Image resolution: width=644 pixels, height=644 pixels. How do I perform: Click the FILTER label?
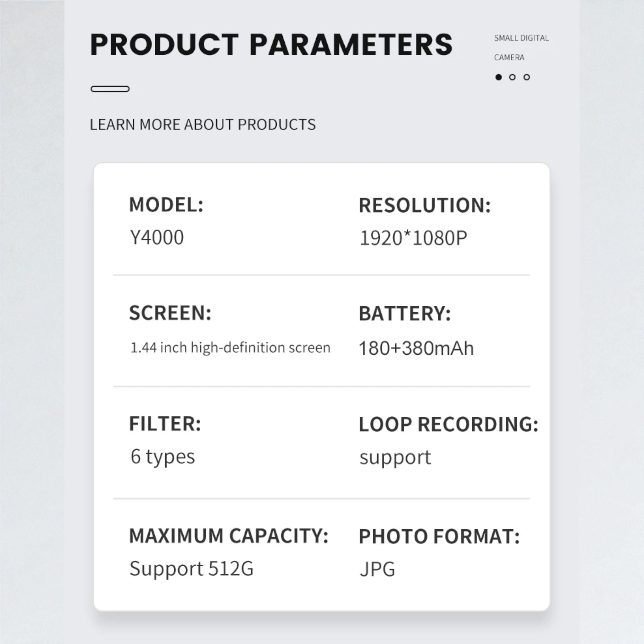coord(165,424)
